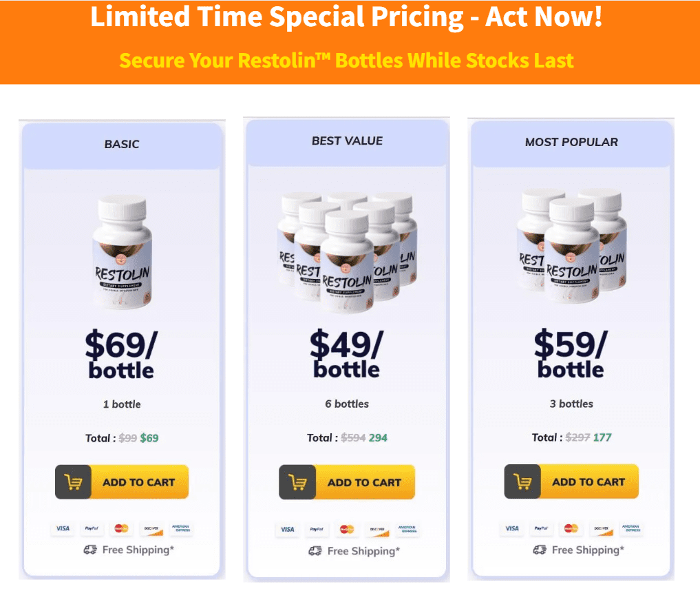
Task: Click the cart icon in Basic plan
Action: tap(73, 482)
